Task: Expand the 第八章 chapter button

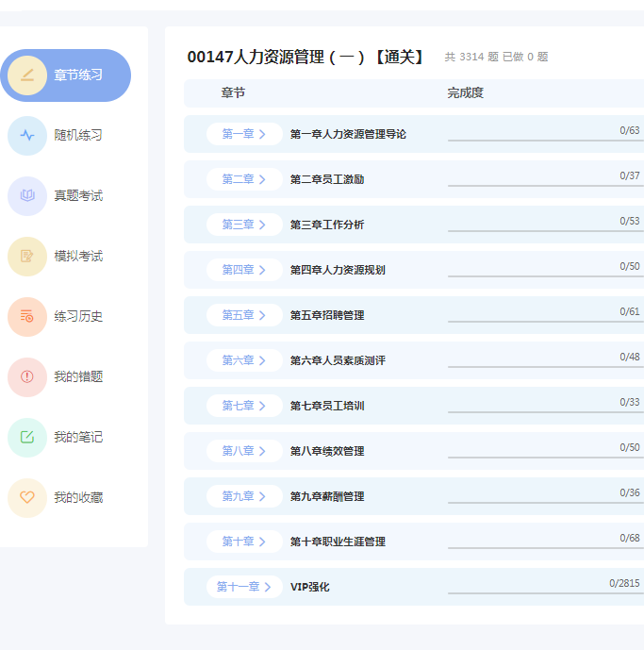Action: tap(244, 451)
